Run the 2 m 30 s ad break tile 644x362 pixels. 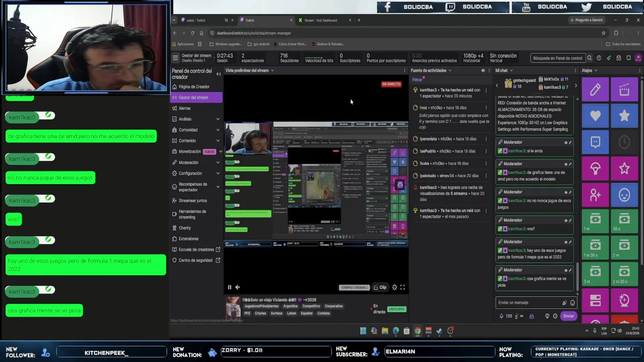624,274
